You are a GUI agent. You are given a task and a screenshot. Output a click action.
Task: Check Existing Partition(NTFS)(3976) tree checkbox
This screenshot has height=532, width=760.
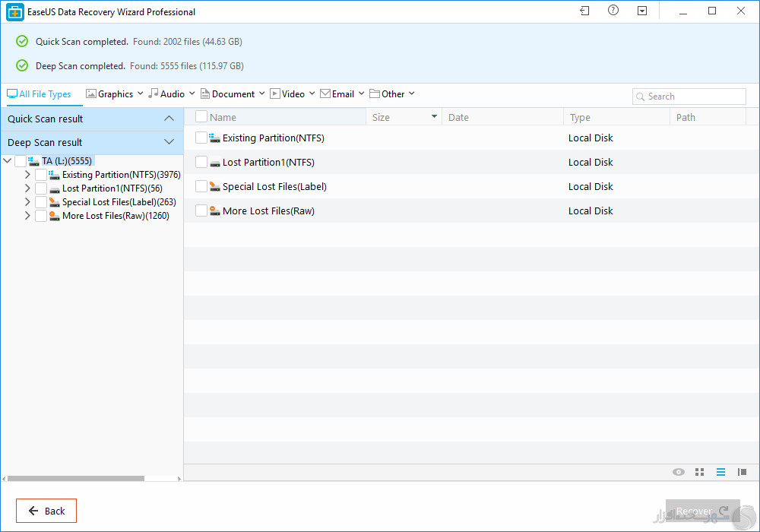[41, 175]
